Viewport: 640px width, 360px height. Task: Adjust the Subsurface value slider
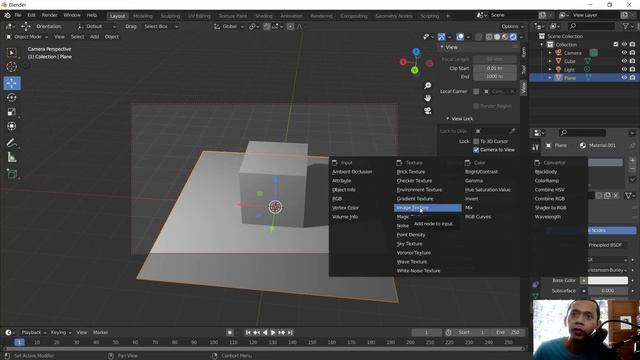(608, 291)
